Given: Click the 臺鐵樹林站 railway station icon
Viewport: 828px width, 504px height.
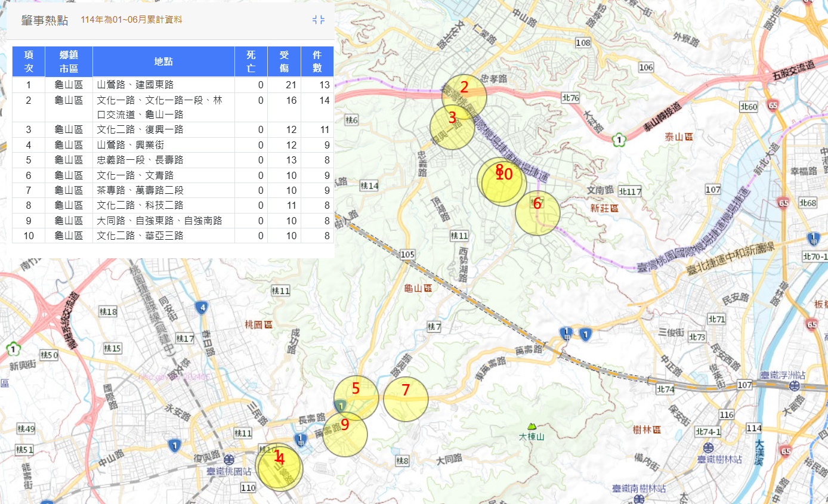Looking at the screenshot, I should [708, 448].
